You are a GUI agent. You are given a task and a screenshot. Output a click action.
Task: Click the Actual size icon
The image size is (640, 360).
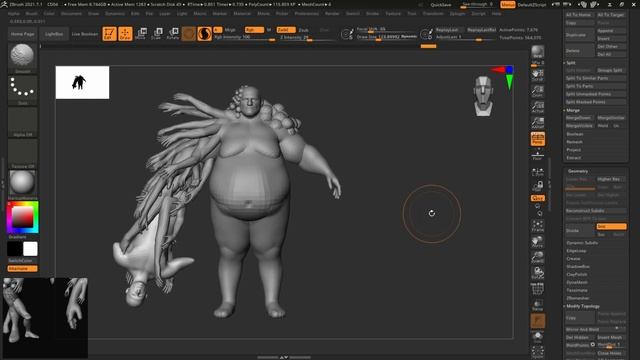coord(538,107)
